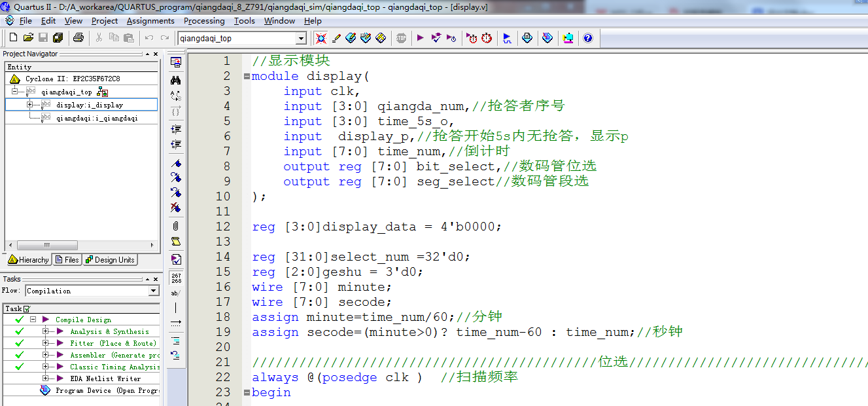The height and width of the screenshot is (406, 868).
Task: Click the blue Help question mark icon
Action: click(587, 38)
